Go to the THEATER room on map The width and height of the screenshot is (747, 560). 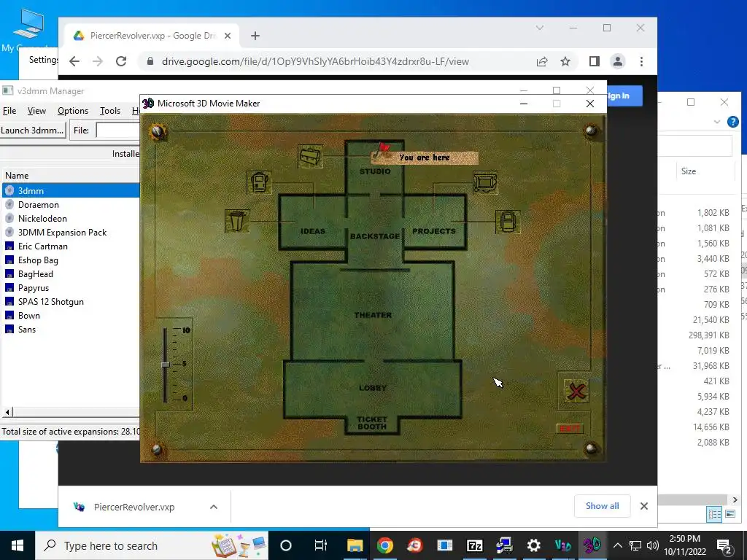click(373, 315)
